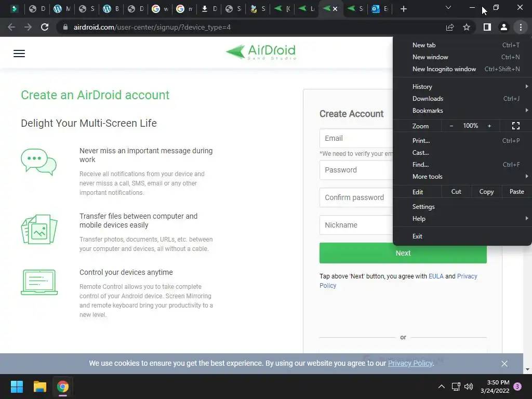Open Chrome Settings
The height and width of the screenshot is (399, 532).
(x=462, y=207)
